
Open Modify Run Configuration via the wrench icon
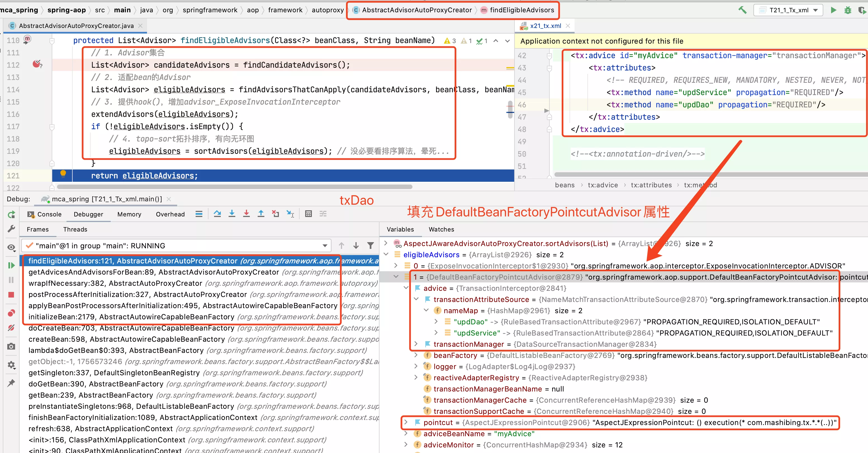[11, 229]
